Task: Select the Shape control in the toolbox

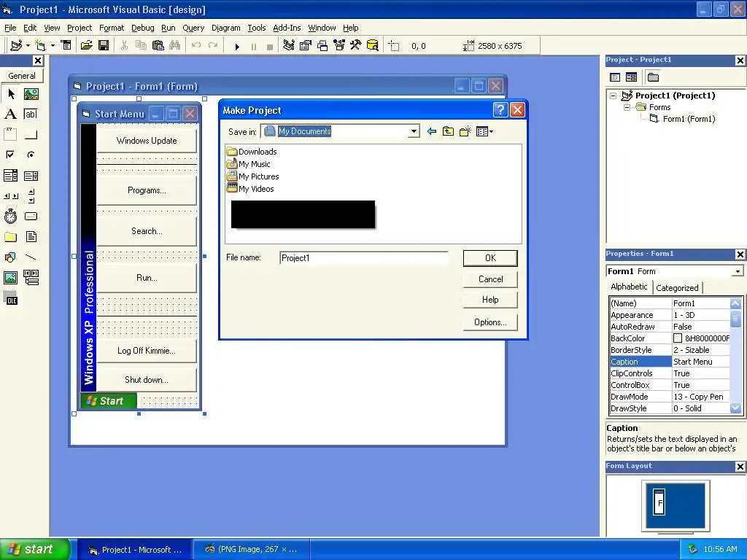Action: (11, 257)
